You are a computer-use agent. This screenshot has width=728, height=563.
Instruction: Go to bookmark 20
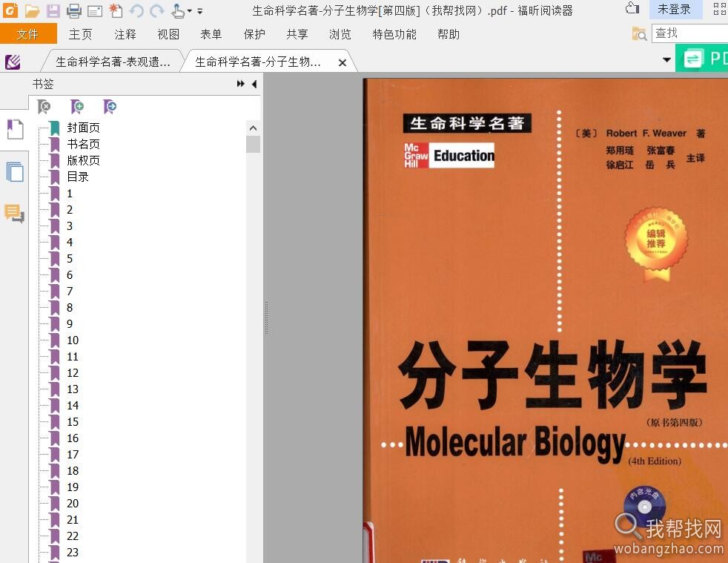[73, 504]
